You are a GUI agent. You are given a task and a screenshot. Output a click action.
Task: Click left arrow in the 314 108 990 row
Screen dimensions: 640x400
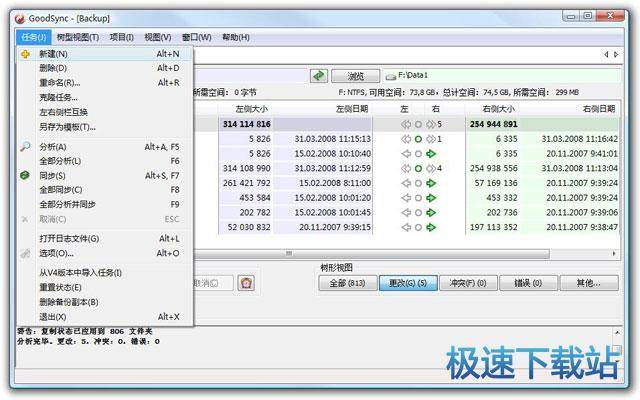[406, 169]
